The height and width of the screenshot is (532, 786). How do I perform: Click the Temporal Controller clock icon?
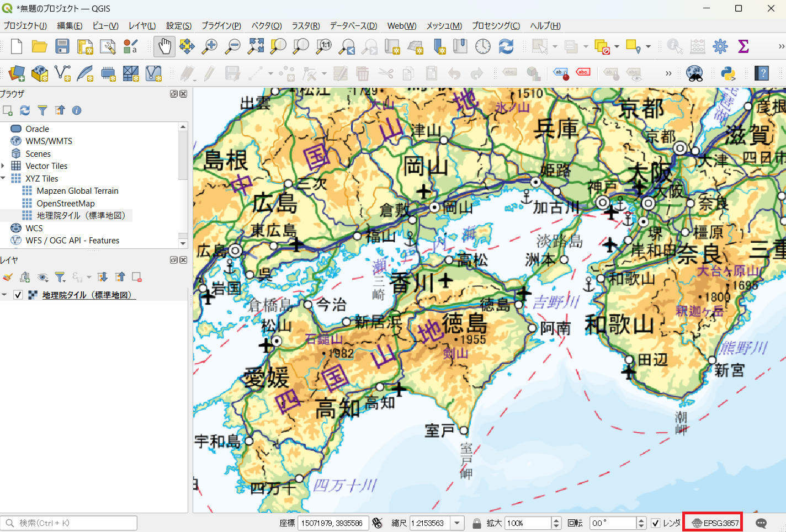483,46
